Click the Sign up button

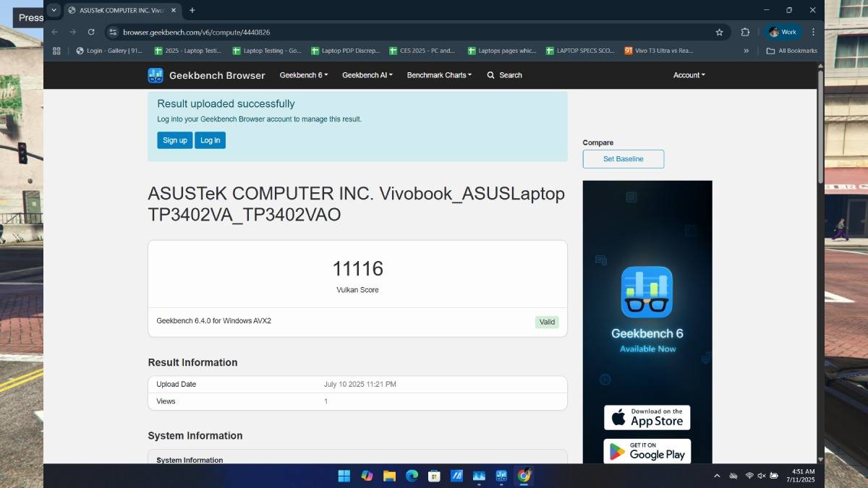pyautogui.click(x=174, y=140)
